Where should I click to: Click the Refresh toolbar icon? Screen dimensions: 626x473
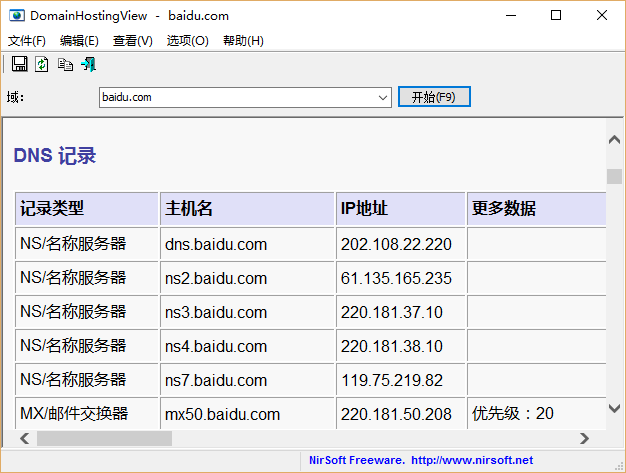pyautogui.click(x=42, y=64)
